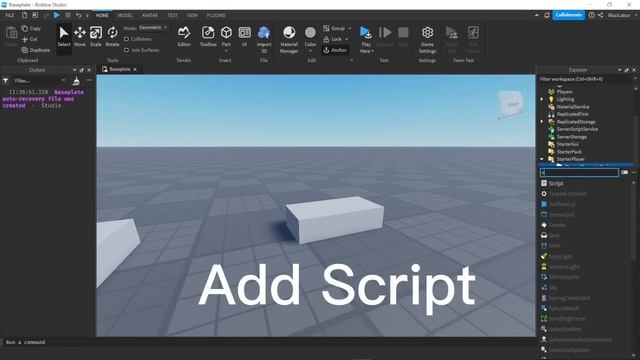
Task: Toggle the Join Surfaces checkbox
Action: pyautogui.click(x=127, y=50)
